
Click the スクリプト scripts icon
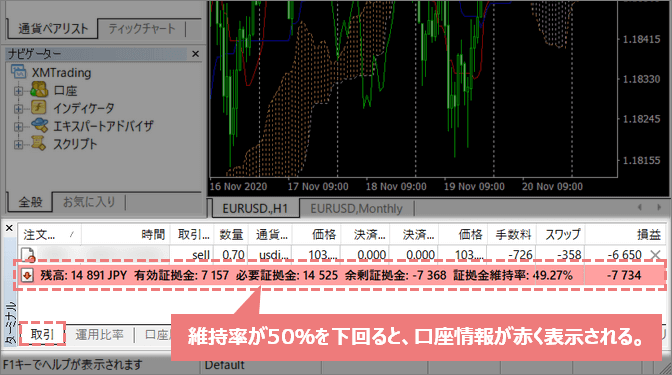click(39, 144)
